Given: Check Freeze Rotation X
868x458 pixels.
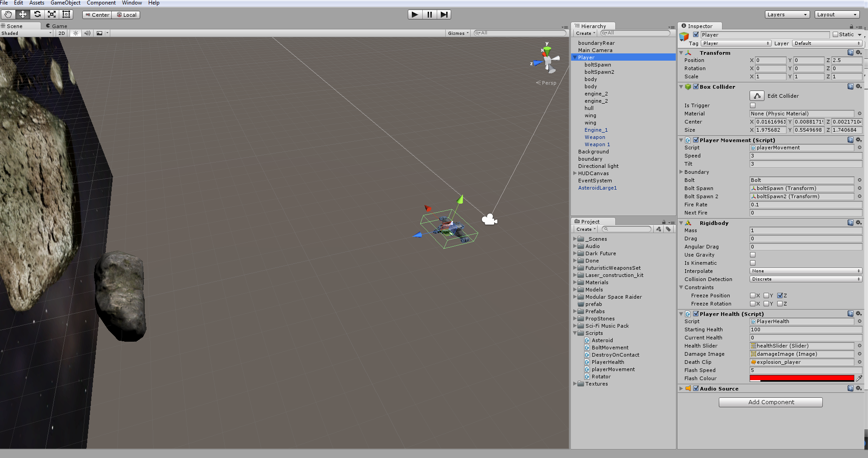Looking at the screenshot, I should point(753,304).
